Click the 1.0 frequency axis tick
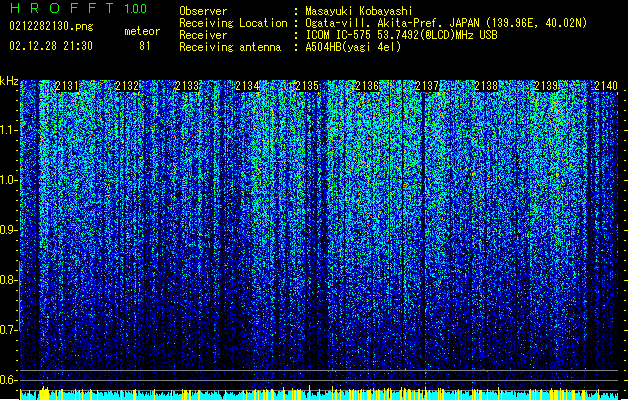This screenshot has height=400, width=629. tap(9, 180)
